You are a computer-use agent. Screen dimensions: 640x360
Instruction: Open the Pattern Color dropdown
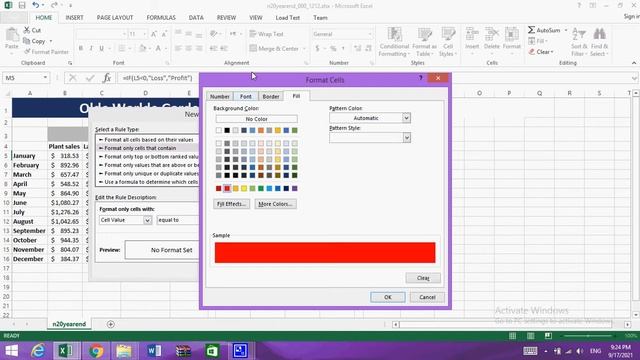coord(406,118)
